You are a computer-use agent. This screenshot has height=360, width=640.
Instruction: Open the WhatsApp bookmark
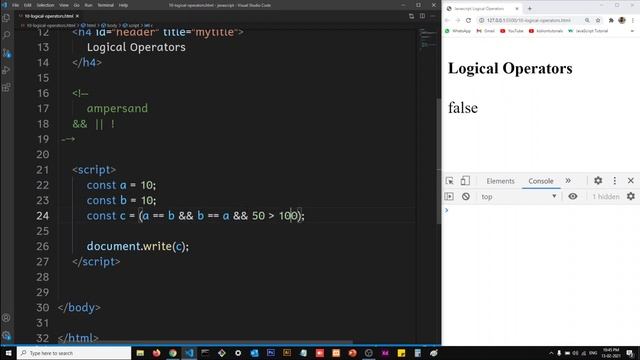[458, 31]
